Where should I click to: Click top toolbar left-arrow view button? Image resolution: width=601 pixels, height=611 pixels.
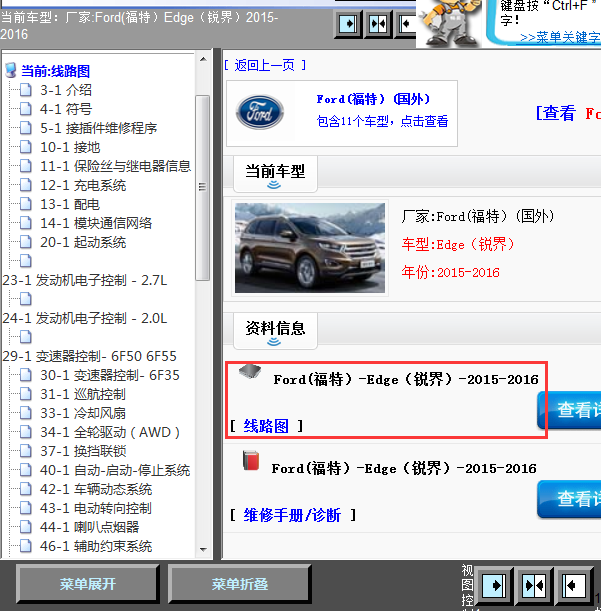pyautogui.click(x=406, y=24)
